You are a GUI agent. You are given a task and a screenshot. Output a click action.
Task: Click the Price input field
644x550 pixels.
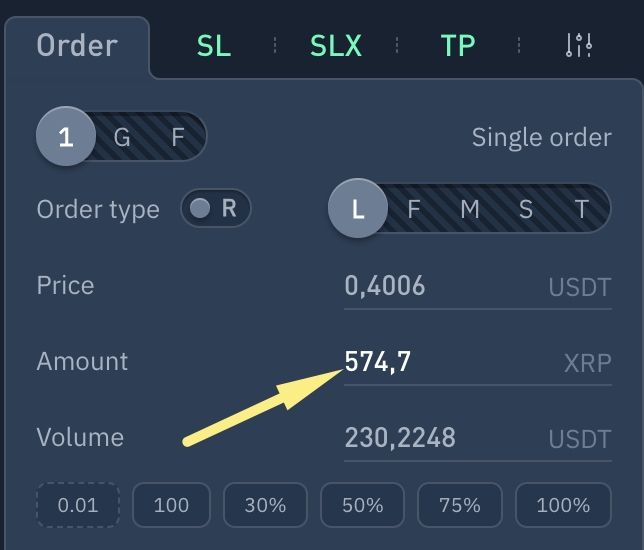pyautogui.click(x=440, y=287)
